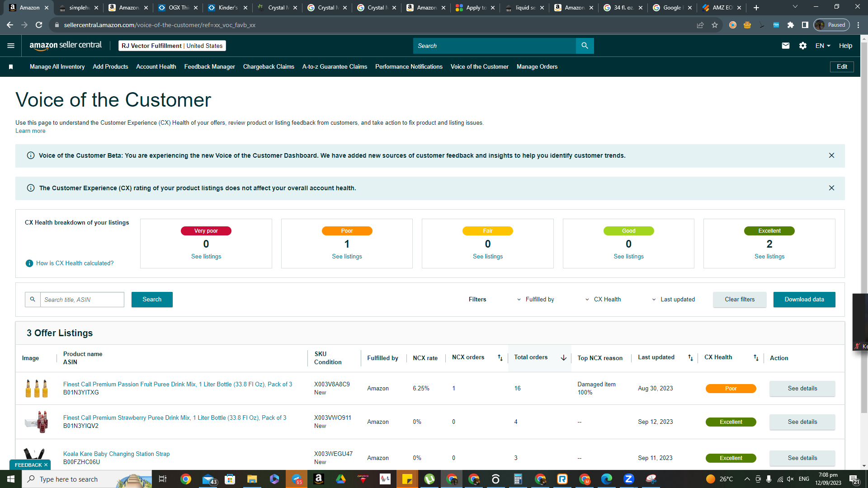
Task: Open Zoom from the taskbar
Action: coord(629,479)
